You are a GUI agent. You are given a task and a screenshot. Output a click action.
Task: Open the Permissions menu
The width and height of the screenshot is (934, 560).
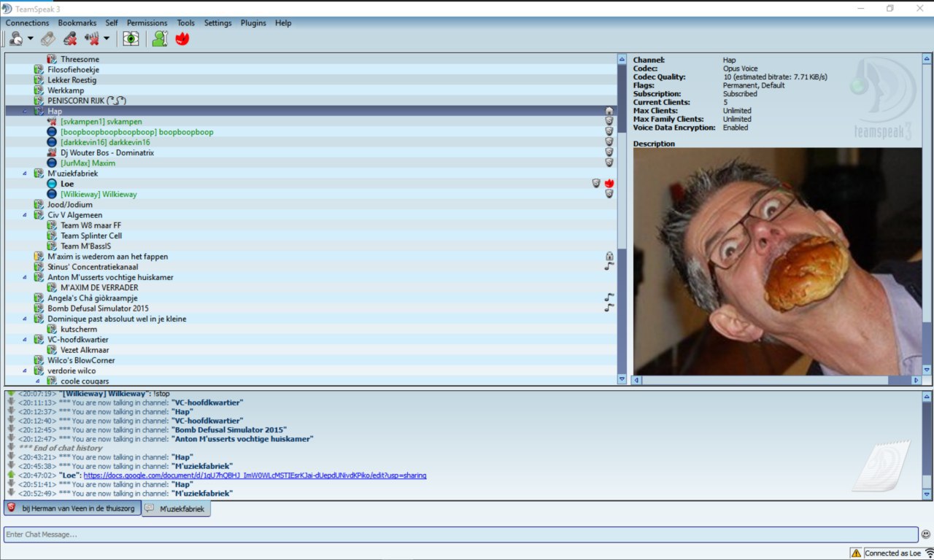[x=147, y=23]
